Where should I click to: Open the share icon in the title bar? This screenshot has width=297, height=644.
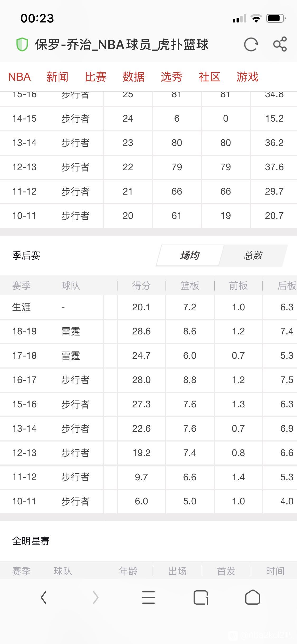point(280,44)
